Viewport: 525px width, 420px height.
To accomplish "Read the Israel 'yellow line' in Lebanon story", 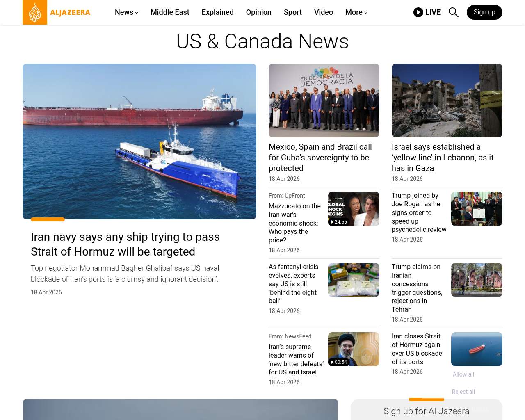I will click(443, 157).
